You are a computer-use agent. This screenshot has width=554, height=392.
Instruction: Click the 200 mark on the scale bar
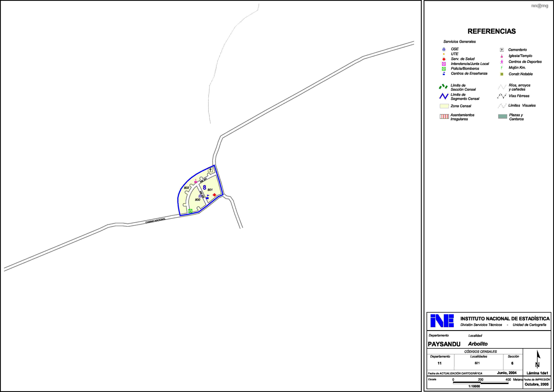(x=481, y=380)
